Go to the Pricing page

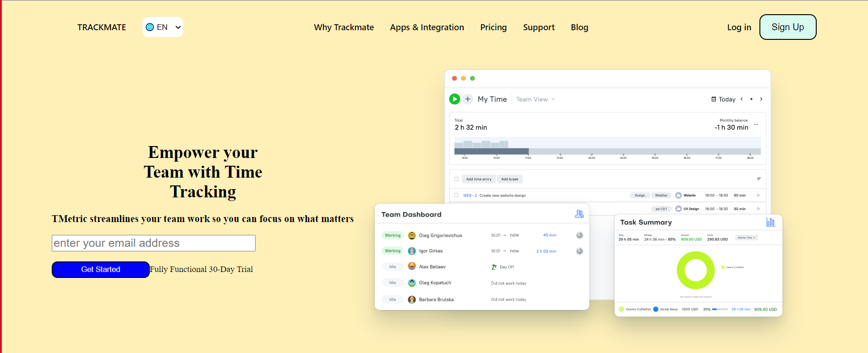[x=493, y=27]
